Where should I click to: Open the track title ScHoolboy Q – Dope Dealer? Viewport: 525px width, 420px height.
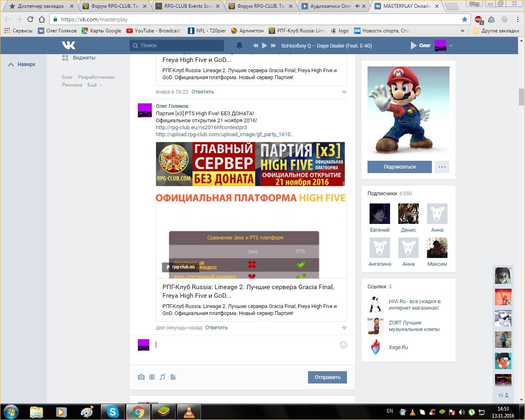pos(326,46)
